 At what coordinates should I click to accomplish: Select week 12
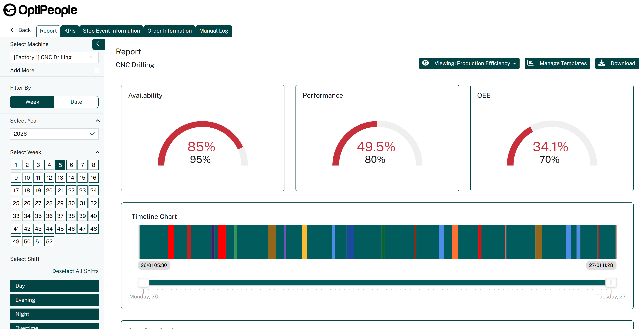coord(49,178)
